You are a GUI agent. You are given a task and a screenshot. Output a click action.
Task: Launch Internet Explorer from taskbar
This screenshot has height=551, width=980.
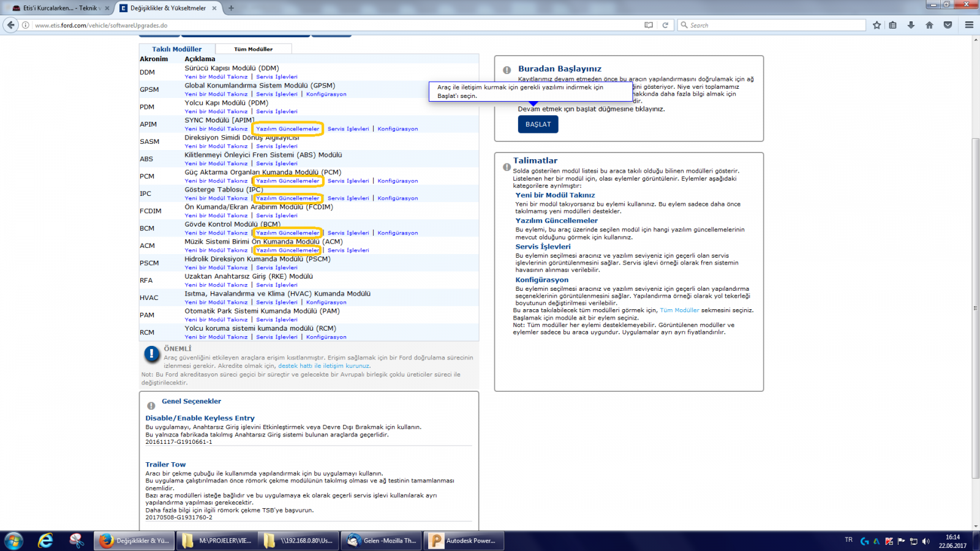[45, 541]
